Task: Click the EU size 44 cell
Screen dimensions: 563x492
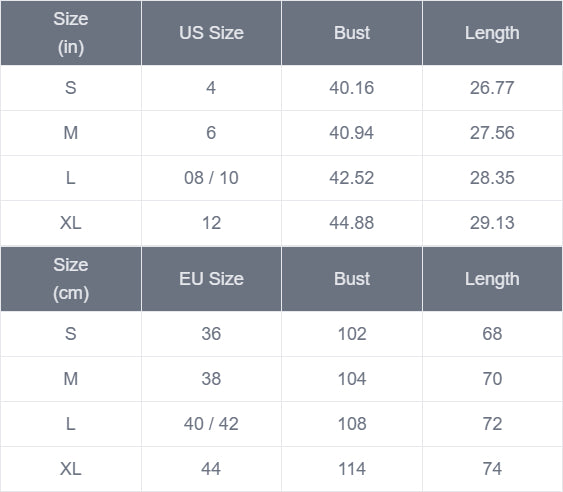Action: pos(211,469)
